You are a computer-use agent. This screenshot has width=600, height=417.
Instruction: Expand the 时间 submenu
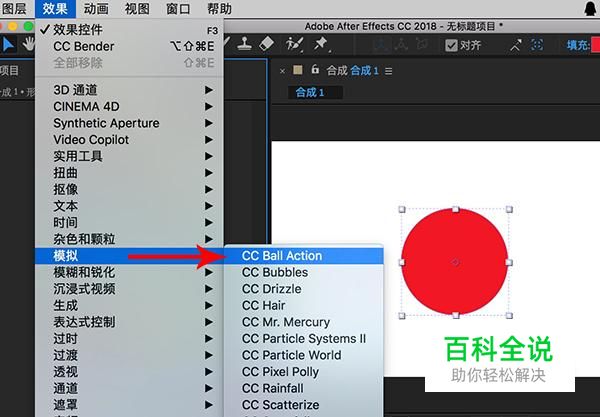point(129,223)
